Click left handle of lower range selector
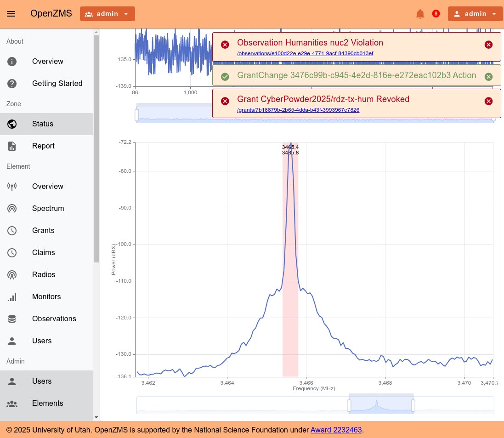 coord(349,405)
